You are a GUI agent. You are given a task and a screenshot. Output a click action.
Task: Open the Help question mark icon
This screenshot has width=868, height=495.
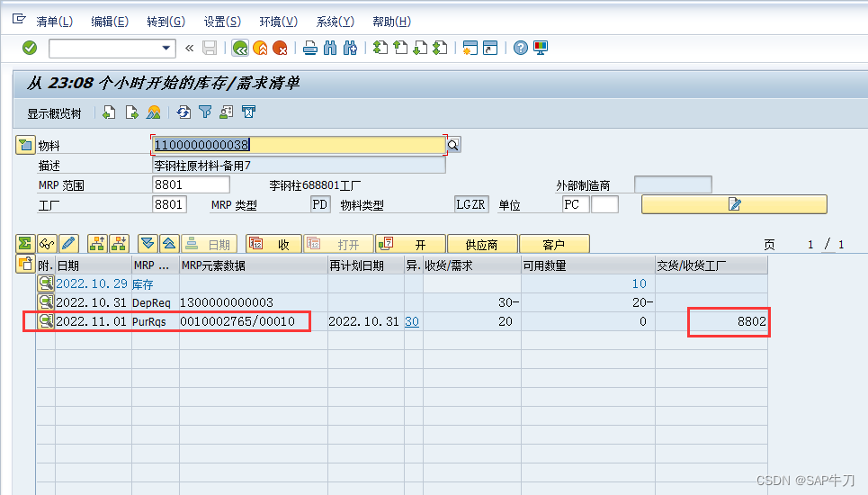coord(521,49)
